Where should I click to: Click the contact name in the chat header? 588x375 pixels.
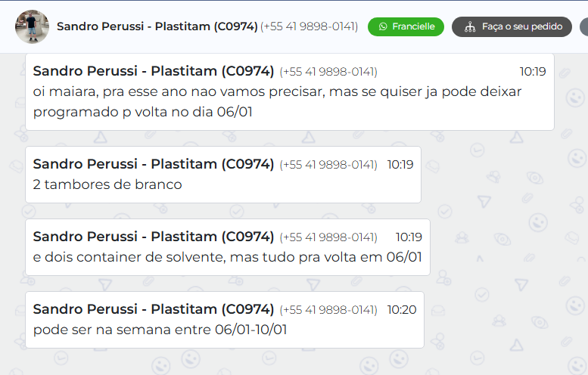[157, 26]
